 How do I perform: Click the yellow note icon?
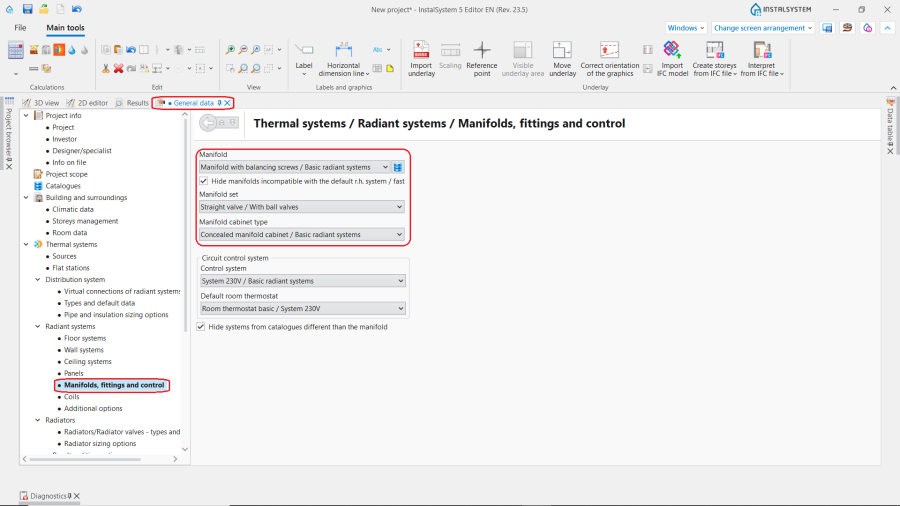click(x=390, y=68)
